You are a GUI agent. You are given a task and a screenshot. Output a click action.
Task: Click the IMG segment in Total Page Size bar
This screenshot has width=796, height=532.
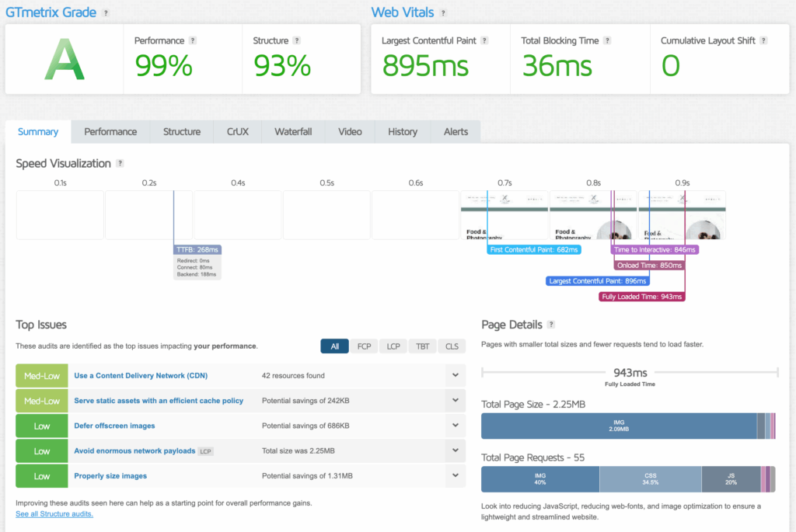click(618, 426)
